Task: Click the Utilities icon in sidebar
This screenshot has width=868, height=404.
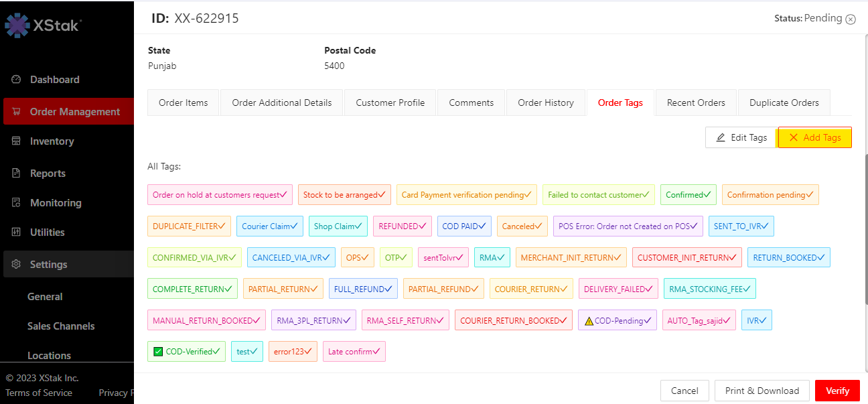Action: (x=17, y=232)
